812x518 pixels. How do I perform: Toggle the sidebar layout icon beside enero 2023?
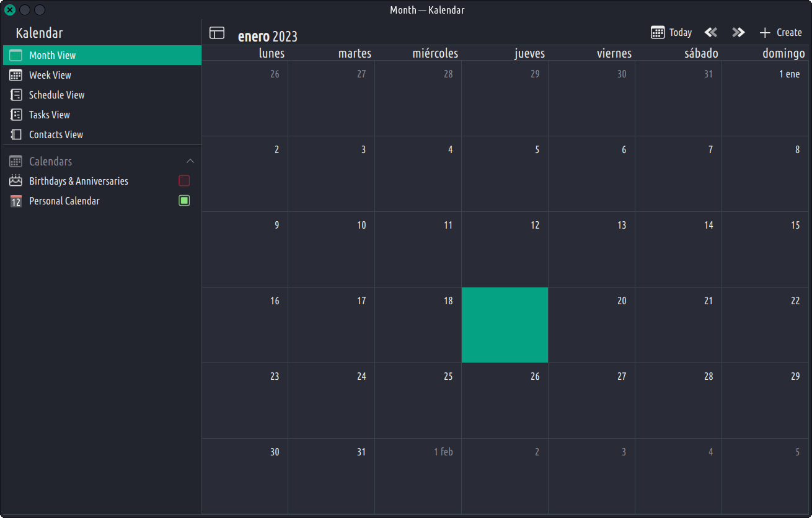(217, 33)
